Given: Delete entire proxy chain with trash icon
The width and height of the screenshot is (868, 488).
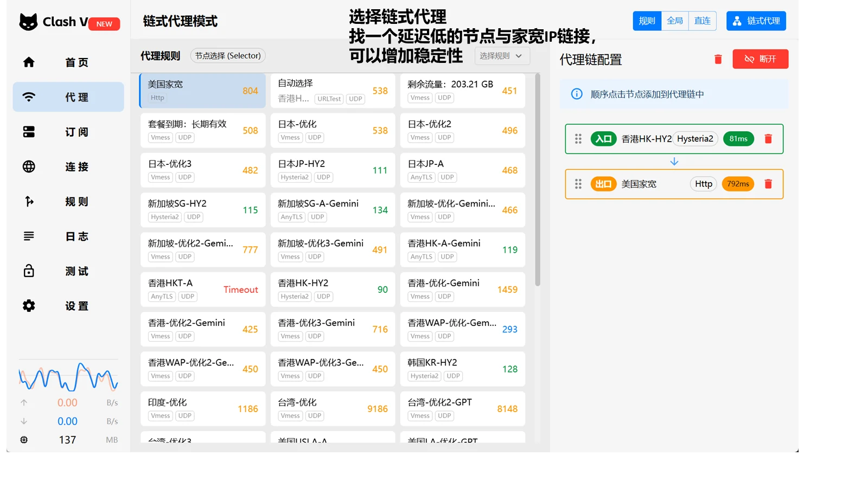Looking at the screenshot, I should 718,59.
